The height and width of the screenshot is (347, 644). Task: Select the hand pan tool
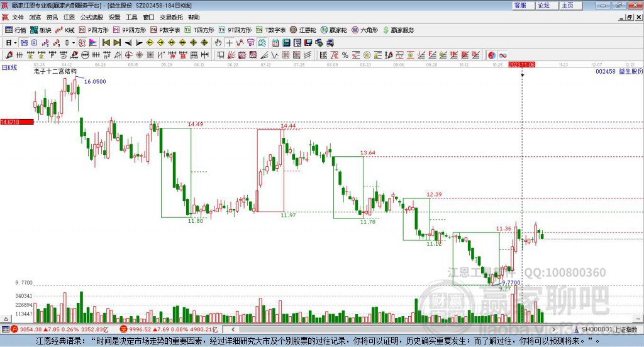click(x=218, y=43)
